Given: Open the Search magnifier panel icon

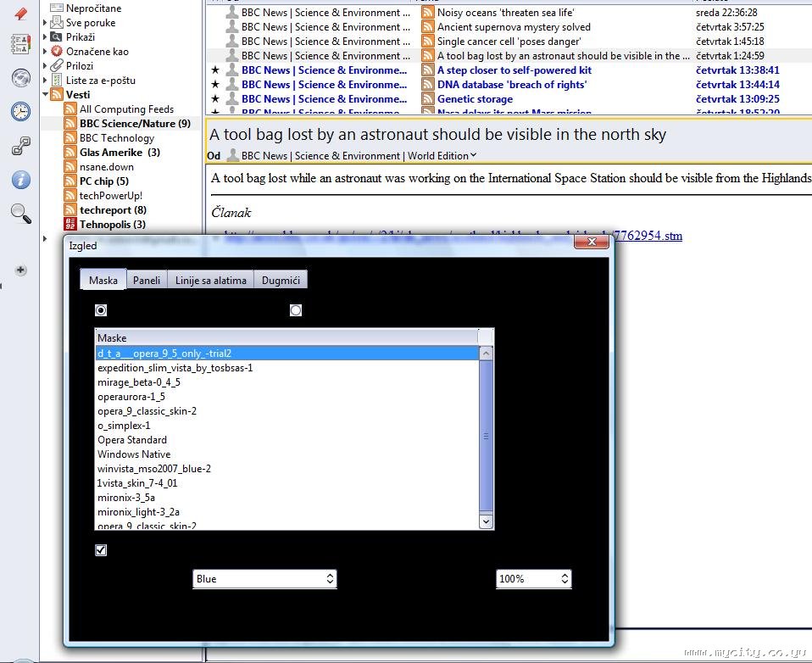Looking at the screenshot, I should click(x=20, y=213).
